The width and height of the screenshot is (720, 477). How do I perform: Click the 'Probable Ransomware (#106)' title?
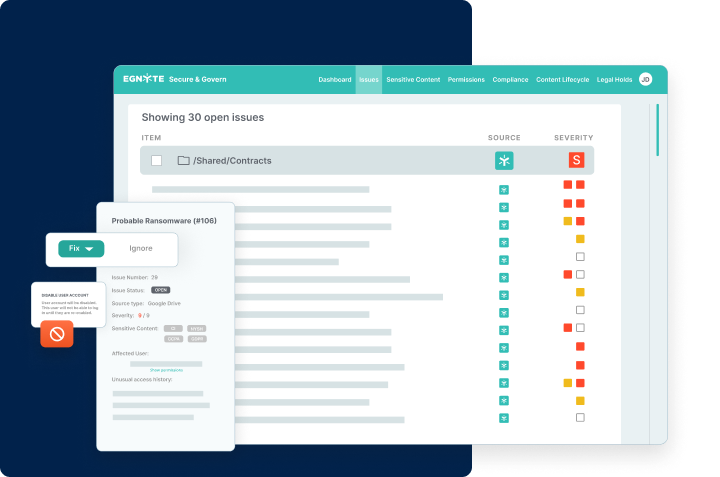[x=164, y=221]
